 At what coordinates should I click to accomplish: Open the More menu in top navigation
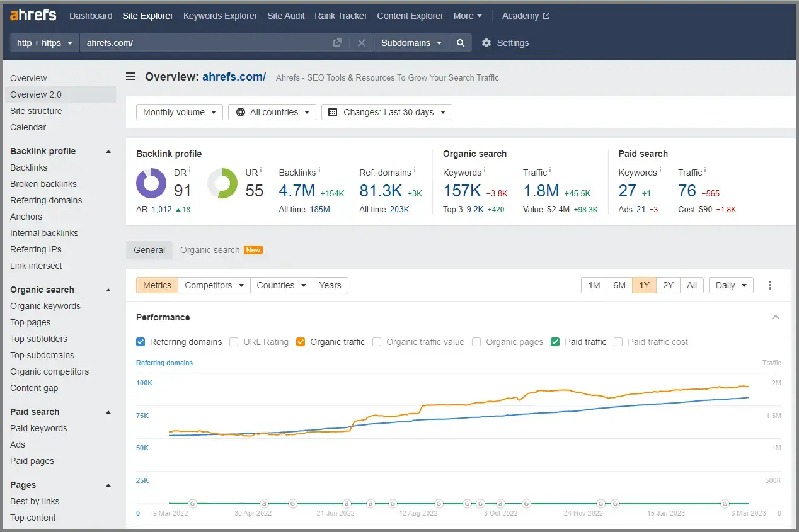coord(468,16)
